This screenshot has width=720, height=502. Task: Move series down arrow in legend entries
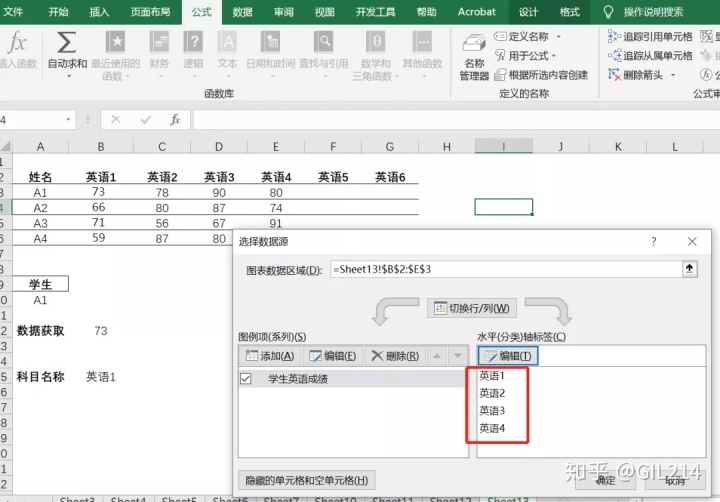click(x=457, y=356)
